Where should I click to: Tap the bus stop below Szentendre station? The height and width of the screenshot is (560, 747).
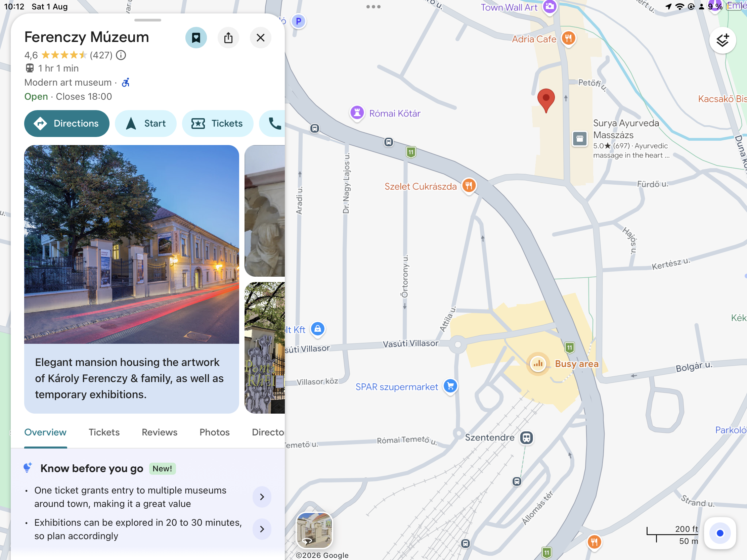517,481
